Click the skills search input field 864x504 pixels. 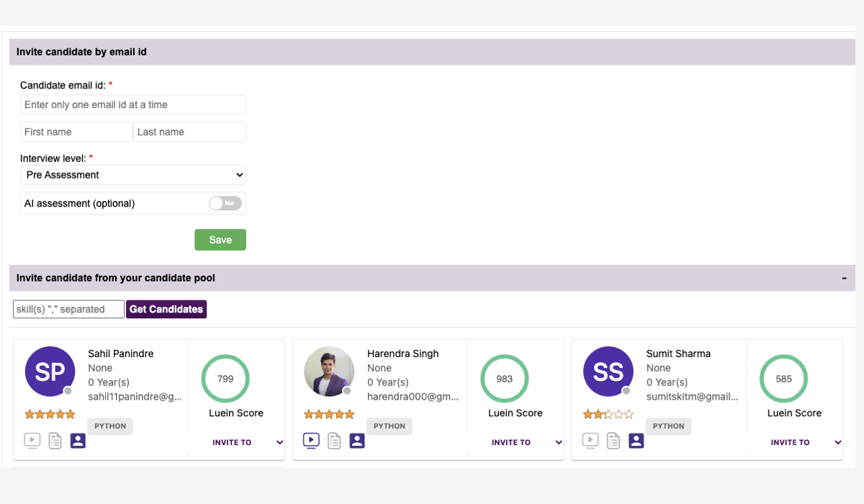[x=68, y=310]
